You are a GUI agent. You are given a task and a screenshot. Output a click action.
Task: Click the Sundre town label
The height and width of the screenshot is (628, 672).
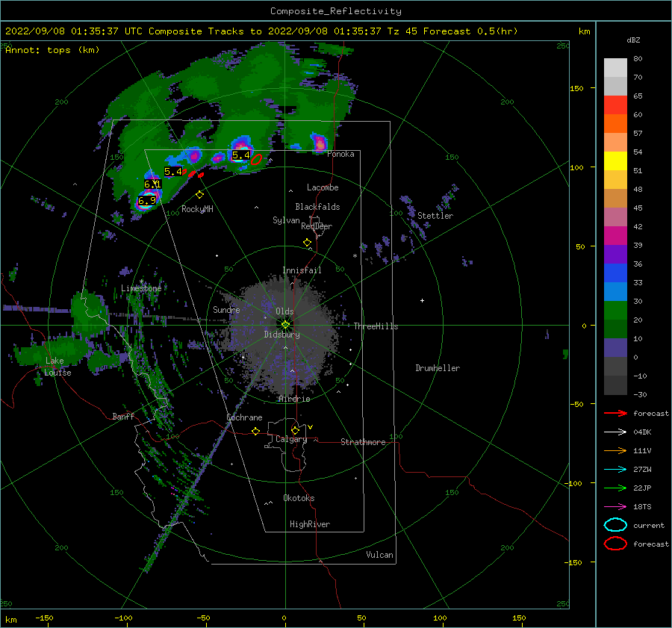coord(226,309)
